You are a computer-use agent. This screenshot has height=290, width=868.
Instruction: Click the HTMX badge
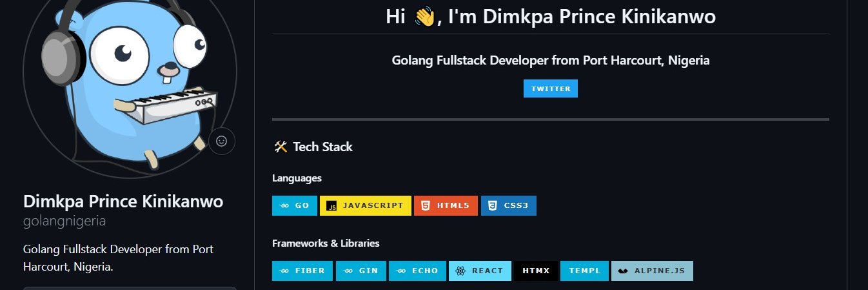point(536,271)
